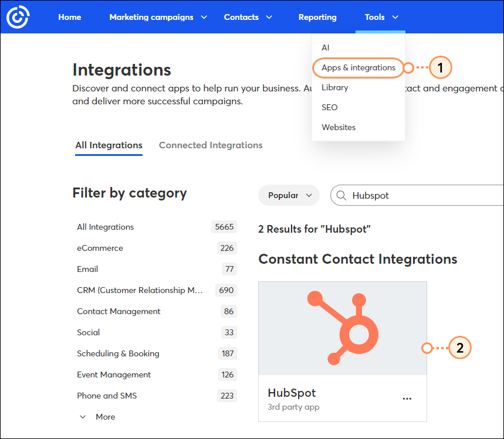
Task: Open the Contacts navigation dropdown
Action: pos(241,17)
